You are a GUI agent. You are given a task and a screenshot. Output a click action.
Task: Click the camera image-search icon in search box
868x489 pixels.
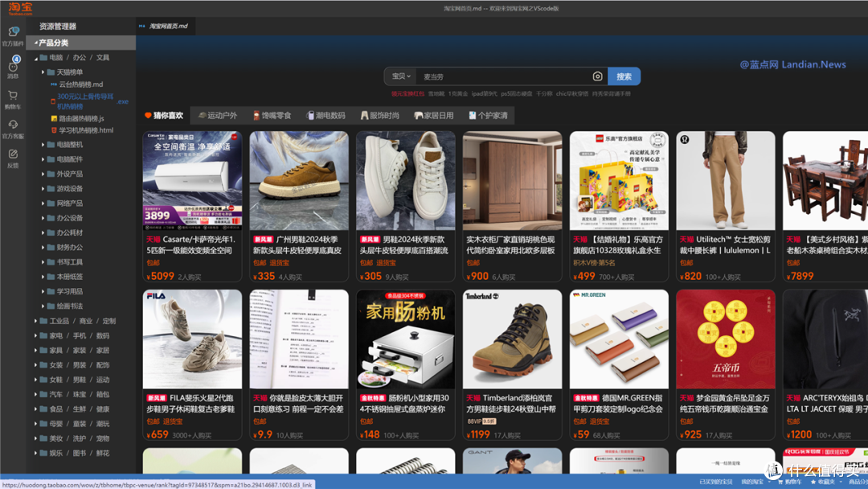tap(597, 76)
